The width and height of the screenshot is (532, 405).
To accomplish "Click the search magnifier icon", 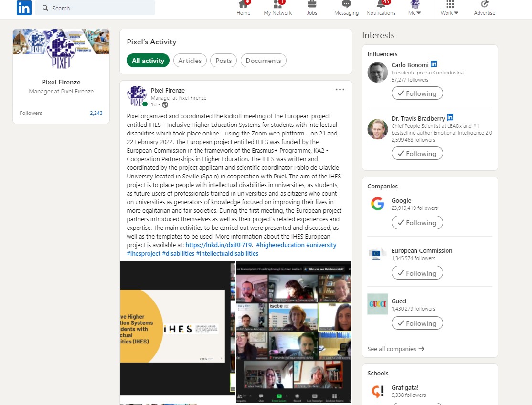I will coord(45,8).
